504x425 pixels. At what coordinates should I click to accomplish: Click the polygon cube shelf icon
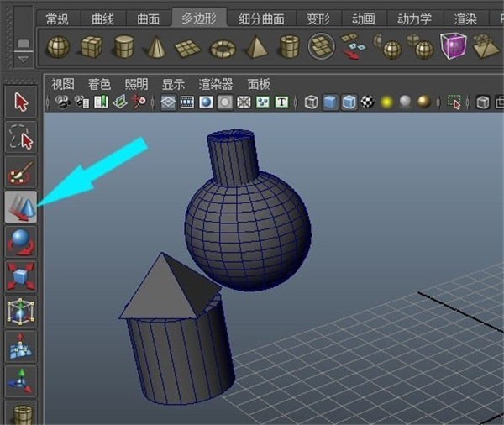[91, 46]
